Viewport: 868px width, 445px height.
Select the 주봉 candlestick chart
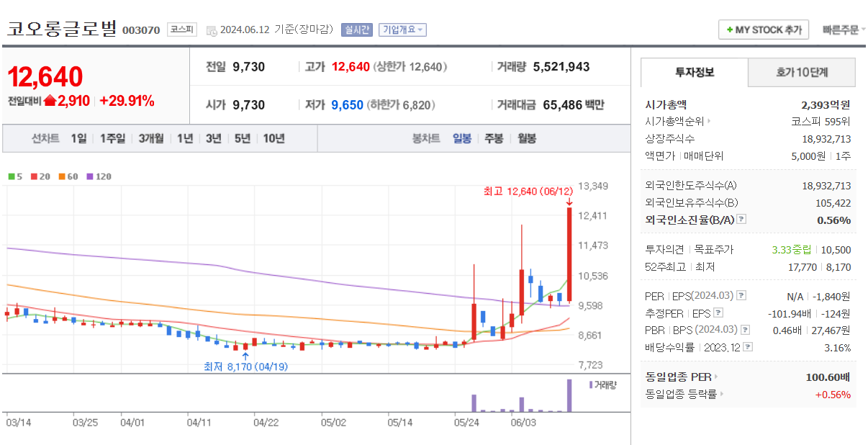[x=494, y=138]
